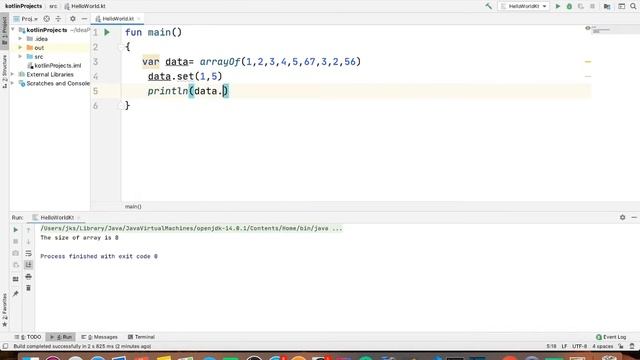Toggle the inspections eye icon in editor

(x=588, y=28)
